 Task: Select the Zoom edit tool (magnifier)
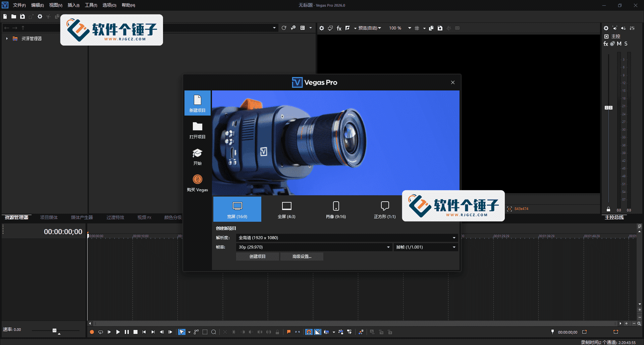point(214,332)
